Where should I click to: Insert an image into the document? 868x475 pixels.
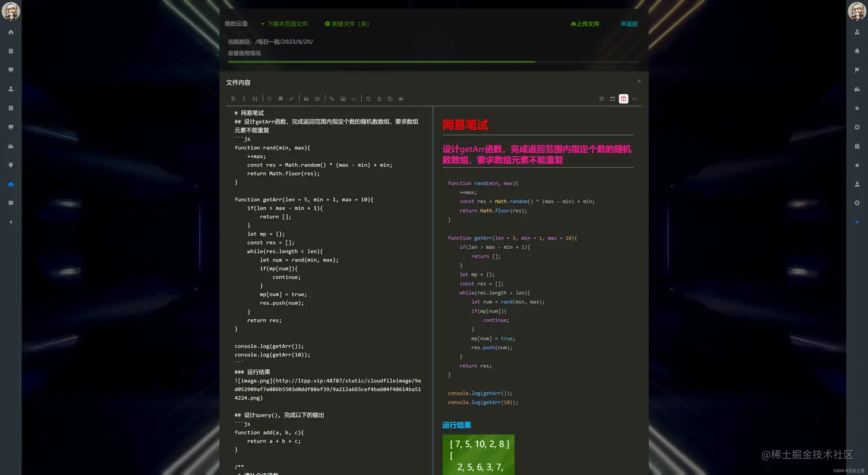click(343, 99)
